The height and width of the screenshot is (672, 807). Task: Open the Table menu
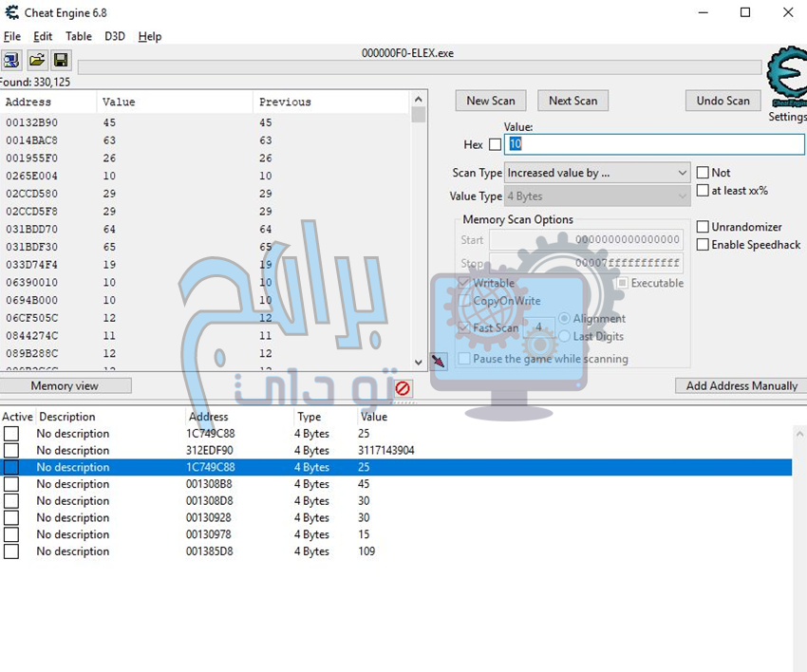(x=79, y=36)
